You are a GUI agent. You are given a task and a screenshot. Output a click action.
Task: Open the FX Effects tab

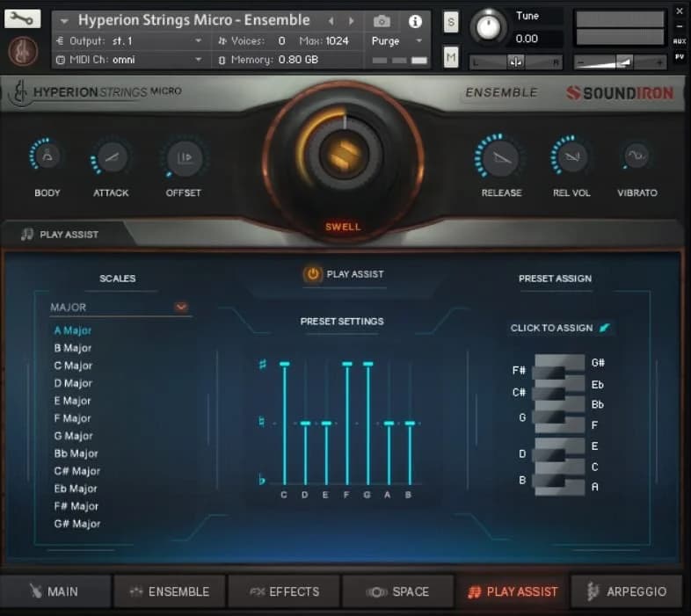[284, 591]
